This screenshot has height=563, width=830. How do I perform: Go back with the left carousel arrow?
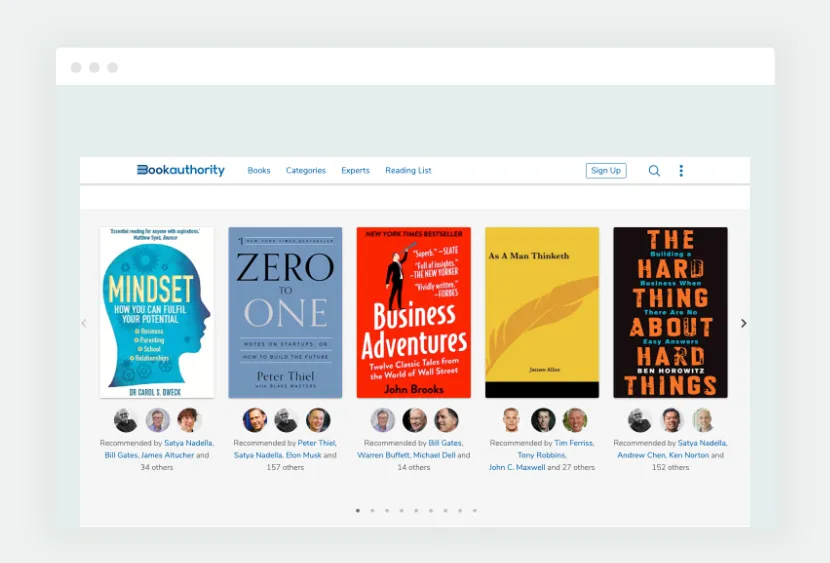84,323
